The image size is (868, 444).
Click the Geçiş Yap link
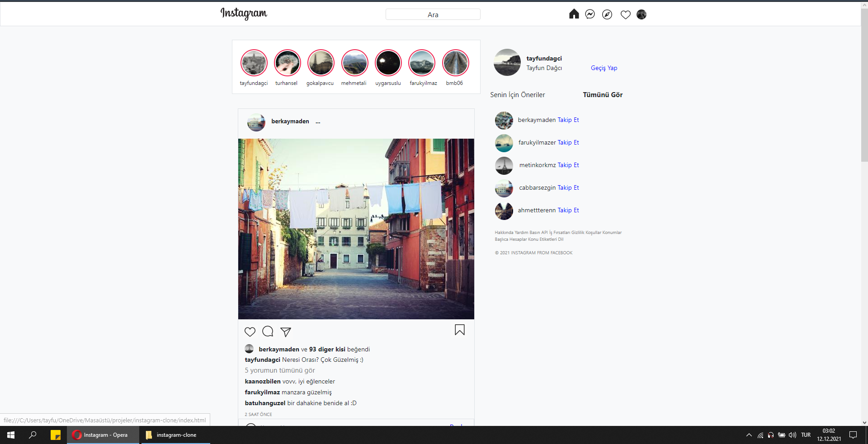coord(604,68)
